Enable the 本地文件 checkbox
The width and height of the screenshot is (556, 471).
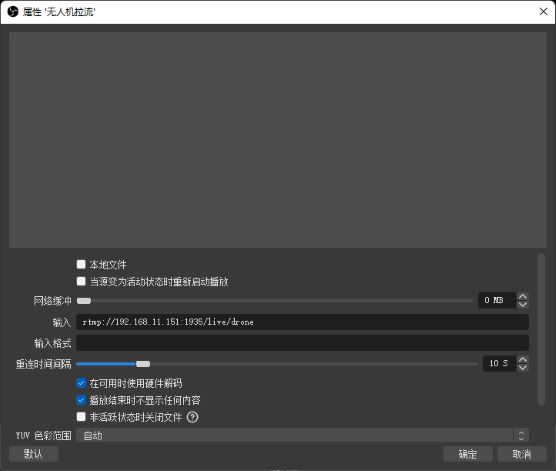tap(81, 264)
